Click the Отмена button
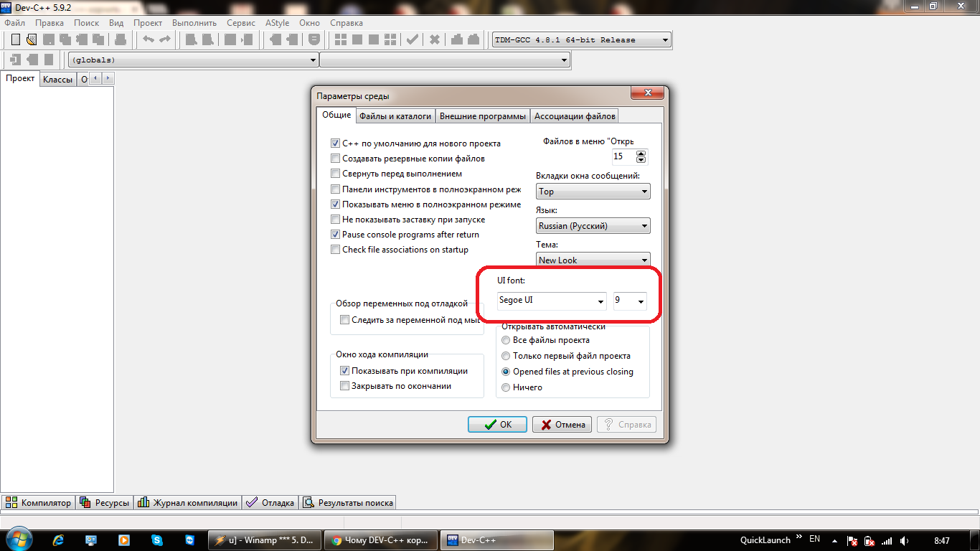Viewport: 980px width, 551px height. pyautogui.click(x=562, y=424)
